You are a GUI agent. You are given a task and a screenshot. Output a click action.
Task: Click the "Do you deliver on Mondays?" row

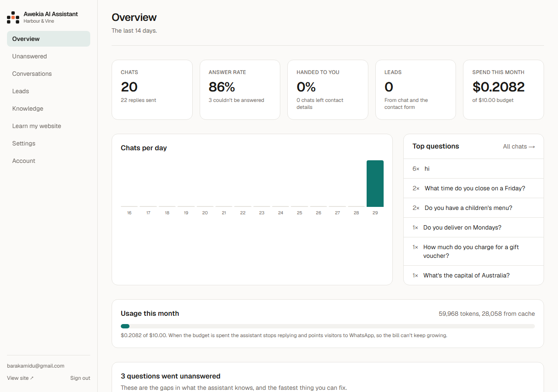(473, 227)
